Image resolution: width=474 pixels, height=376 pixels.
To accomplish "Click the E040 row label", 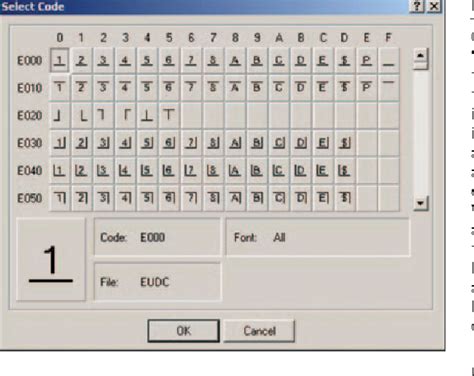I will click(x=30, y=171).
